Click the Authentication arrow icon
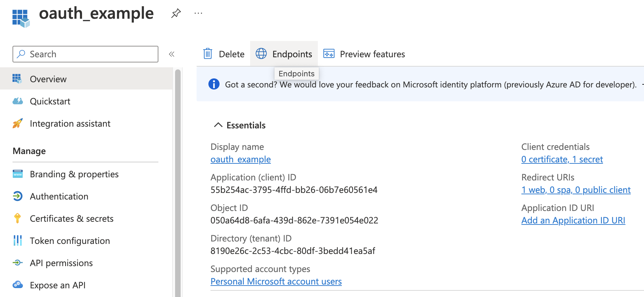The height and width of the screenshot is (297, 644). pos(18,196)
